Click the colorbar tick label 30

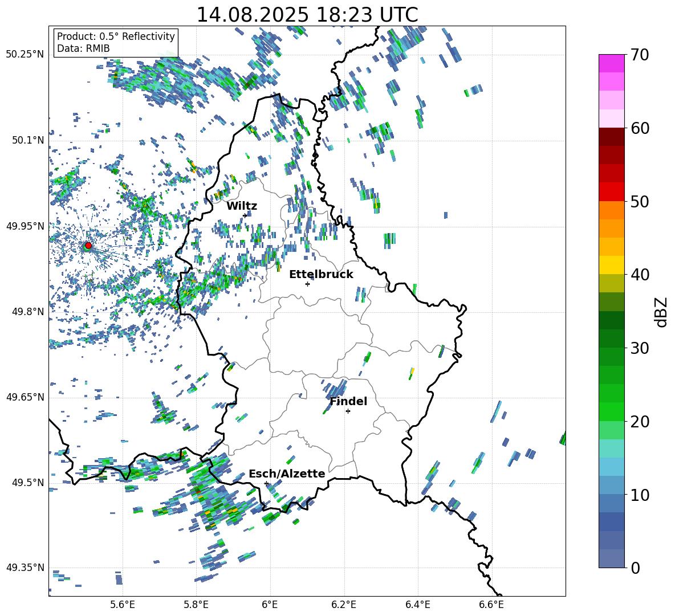tap(640, 348)
